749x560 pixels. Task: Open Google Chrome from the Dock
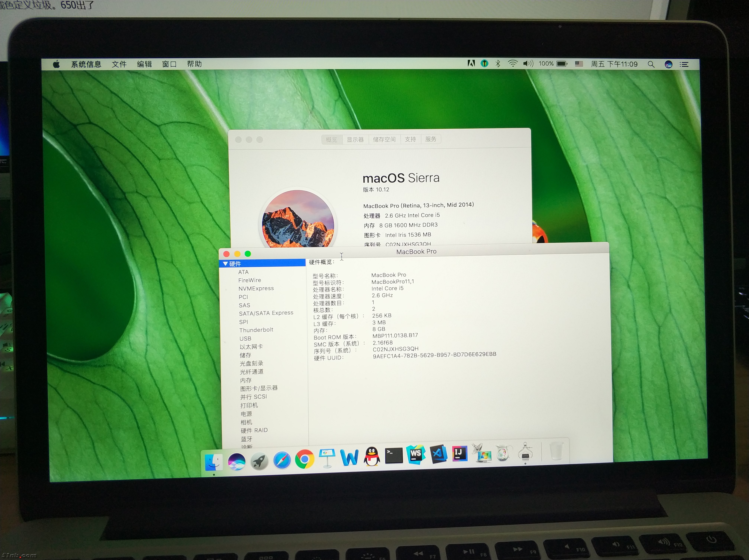tap(304, 459)
